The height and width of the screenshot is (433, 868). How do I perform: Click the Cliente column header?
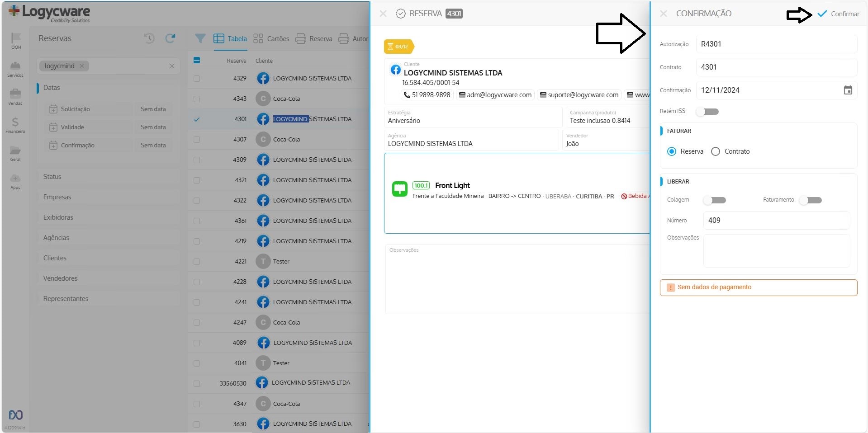tap(264, 61)
